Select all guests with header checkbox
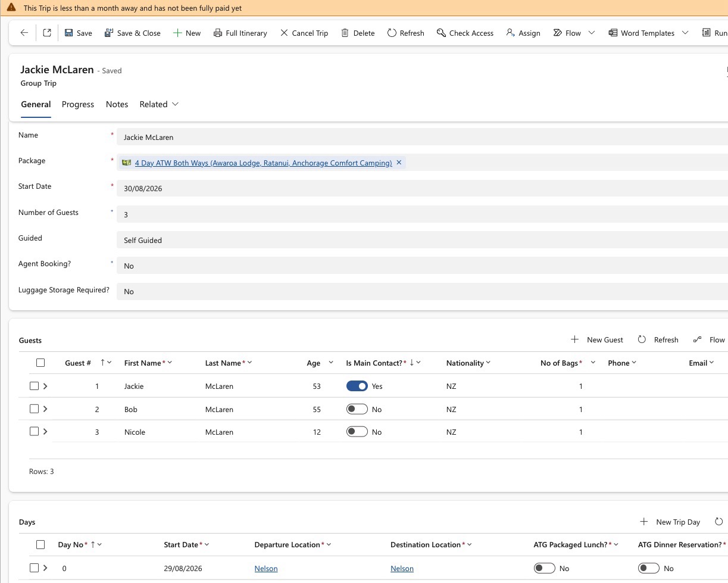This screenshot has height=583, width=728. (x=40, y=363)
